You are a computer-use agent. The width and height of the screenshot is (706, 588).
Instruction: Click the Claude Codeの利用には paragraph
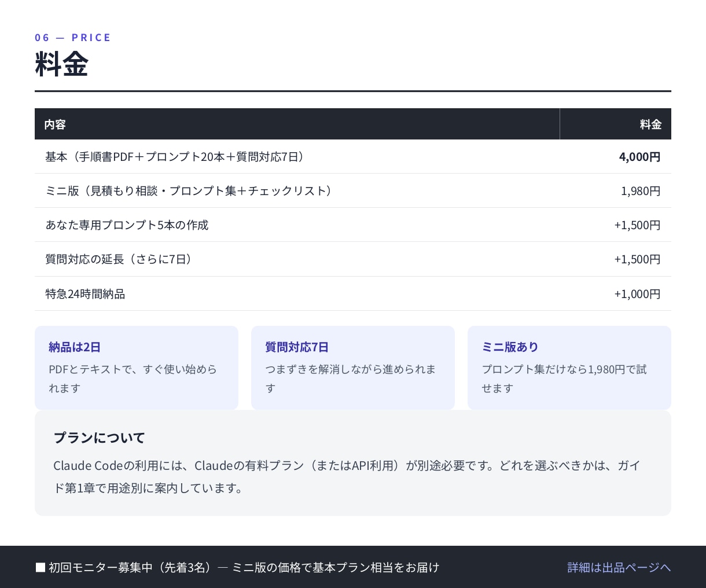click(347, 477)
